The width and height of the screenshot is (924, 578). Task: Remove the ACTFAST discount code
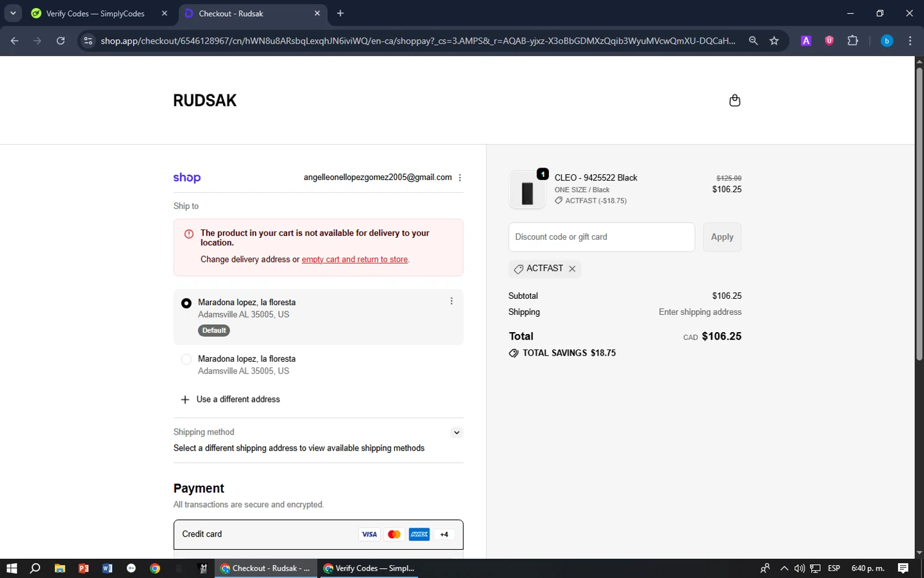pyautogui.click(x=572, y=269)
